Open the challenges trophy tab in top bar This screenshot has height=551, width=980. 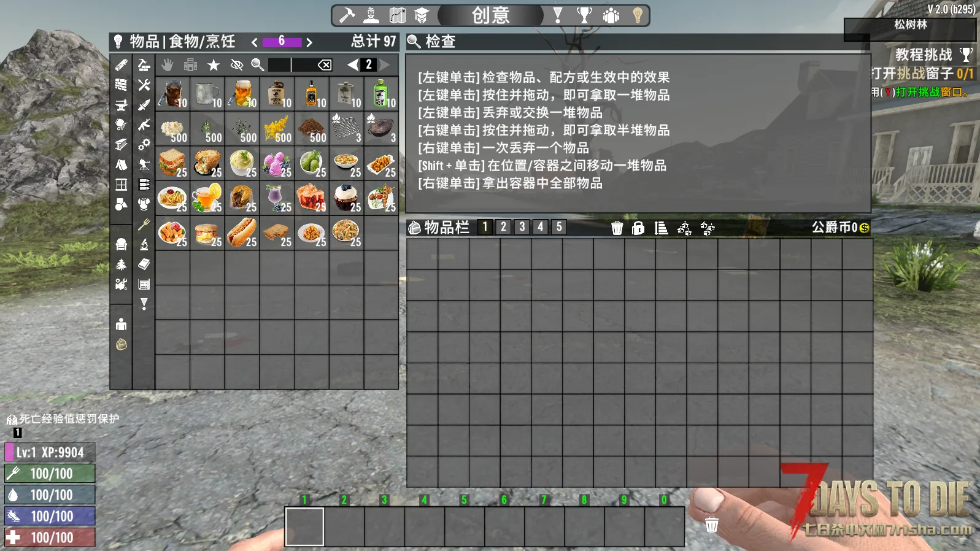pos(584,15)
